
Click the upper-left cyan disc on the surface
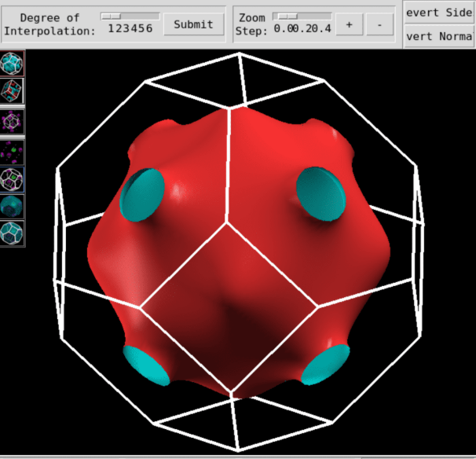click(142, 195)
